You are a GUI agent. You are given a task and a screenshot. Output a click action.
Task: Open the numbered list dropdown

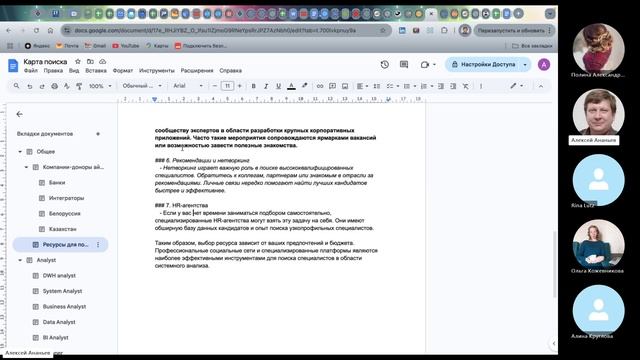click(426, 86)
